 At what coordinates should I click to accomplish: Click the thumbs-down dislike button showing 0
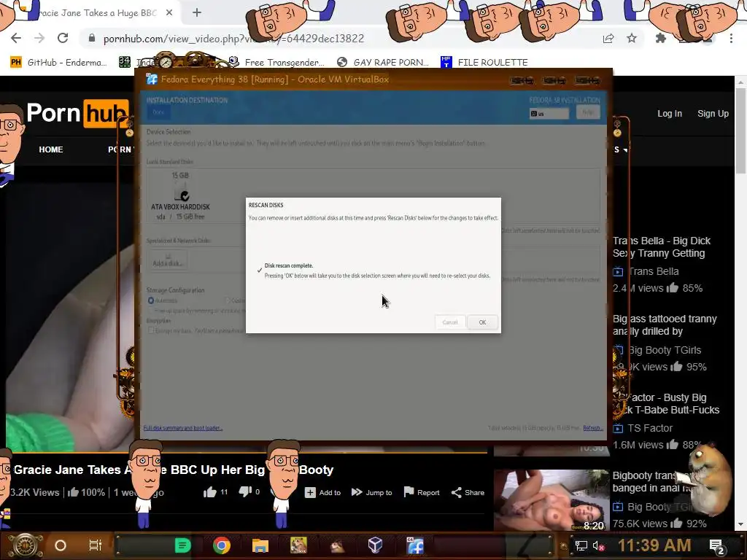(x=249, y=492)
